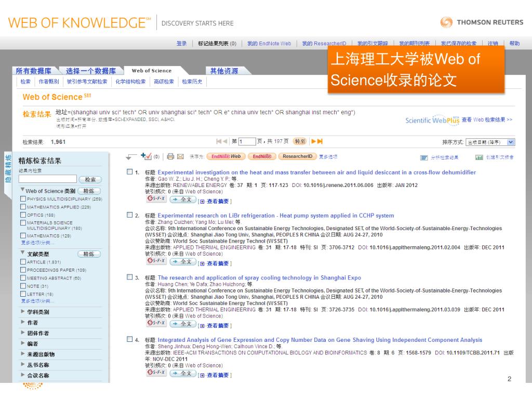This screenshot has width=532, height=399.
Task: Click the page number input field
Action: pyautogui.click(x=247, y=141)
